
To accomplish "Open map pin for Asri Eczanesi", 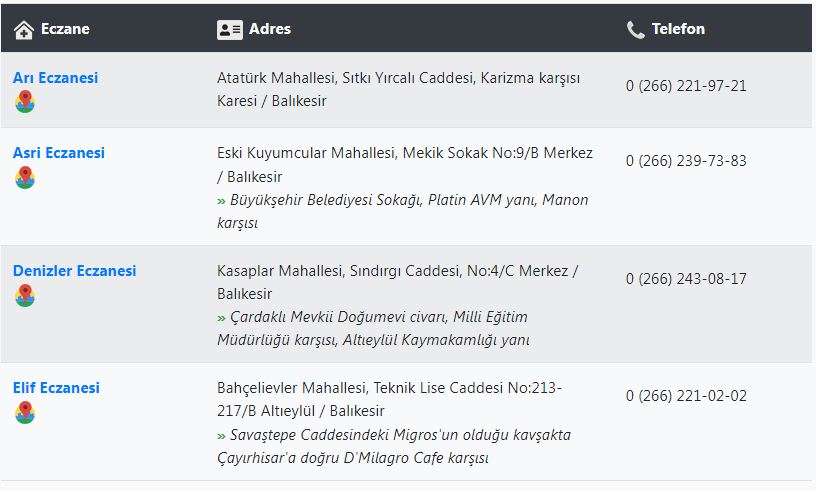I will [x=24, y=178].
